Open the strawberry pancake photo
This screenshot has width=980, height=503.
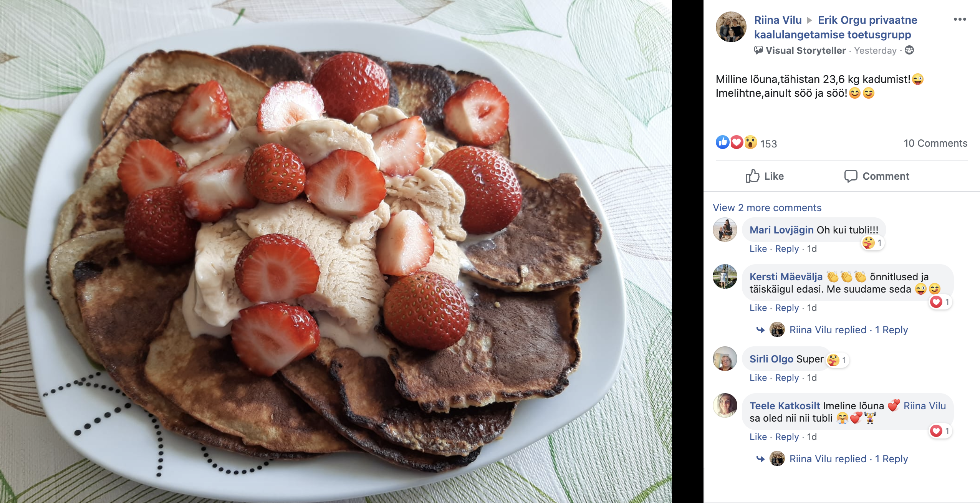click(x=336, y=251)
